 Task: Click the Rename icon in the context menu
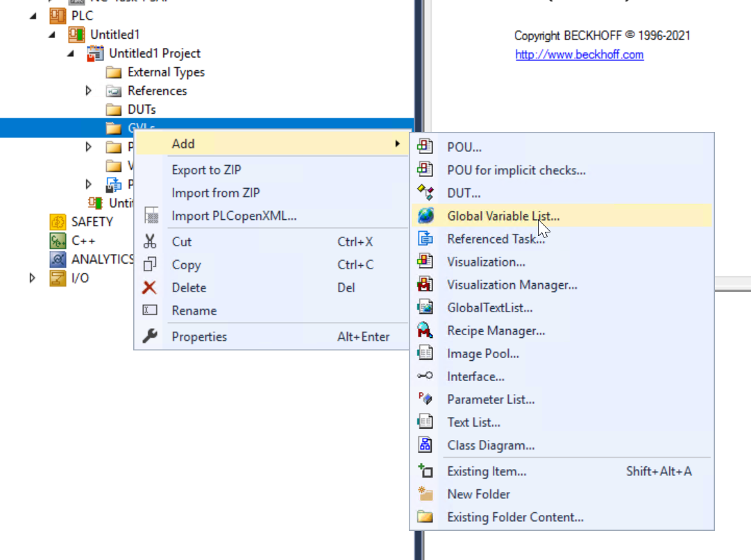[150, 310]
